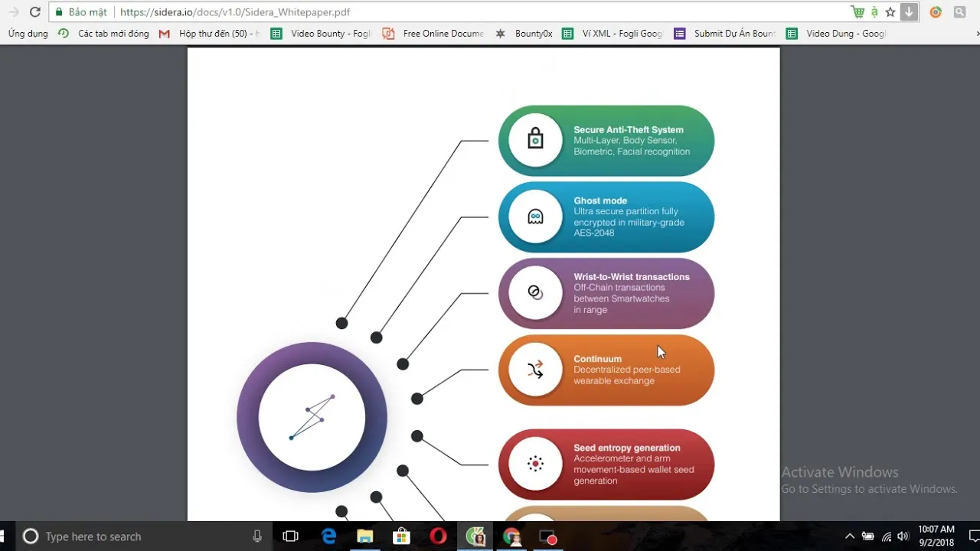Open the 'Ví XML - Fogli Goog' bookmark

[x=612, y=34]
